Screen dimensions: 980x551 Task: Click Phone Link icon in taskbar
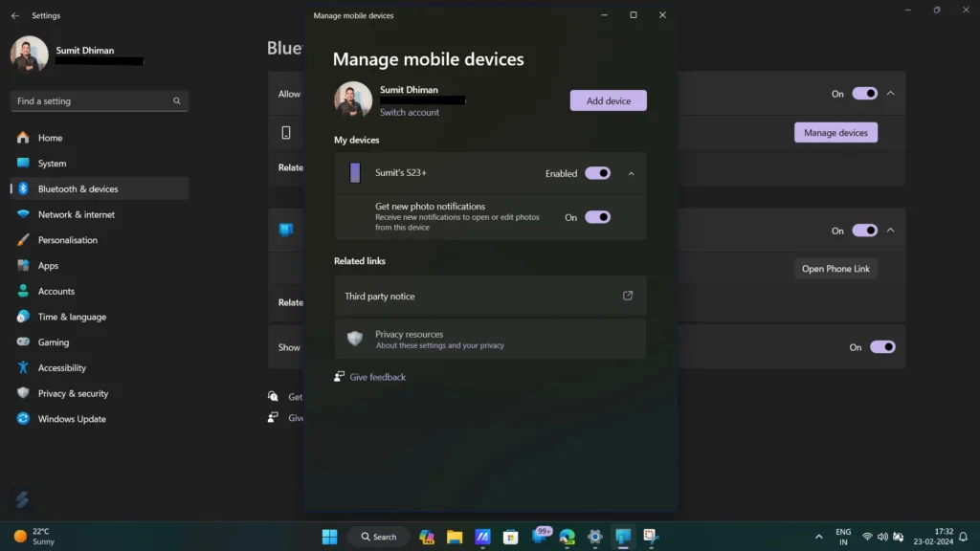click(623, 537)
